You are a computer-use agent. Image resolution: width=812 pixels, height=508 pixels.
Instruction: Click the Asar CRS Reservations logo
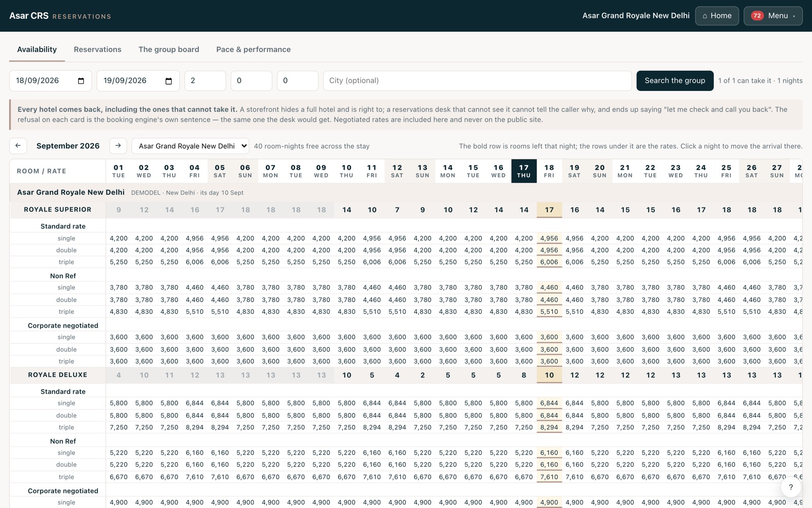click(x=60, y=16)
